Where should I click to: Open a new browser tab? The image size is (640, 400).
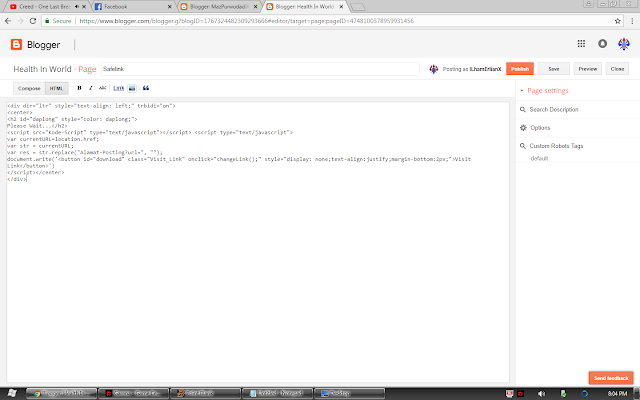(x=358, y=7)
